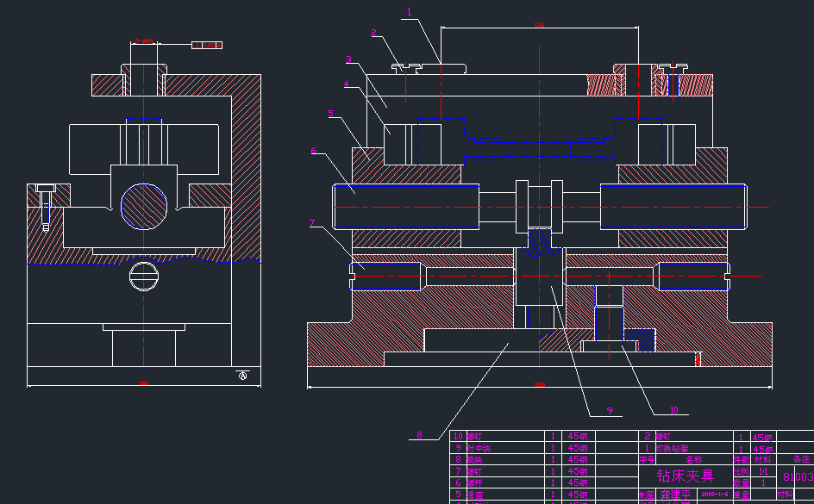Select part name 可换钻套 in row 1
The width and height of the screenshot is (814, 504).
pos(671,448)
